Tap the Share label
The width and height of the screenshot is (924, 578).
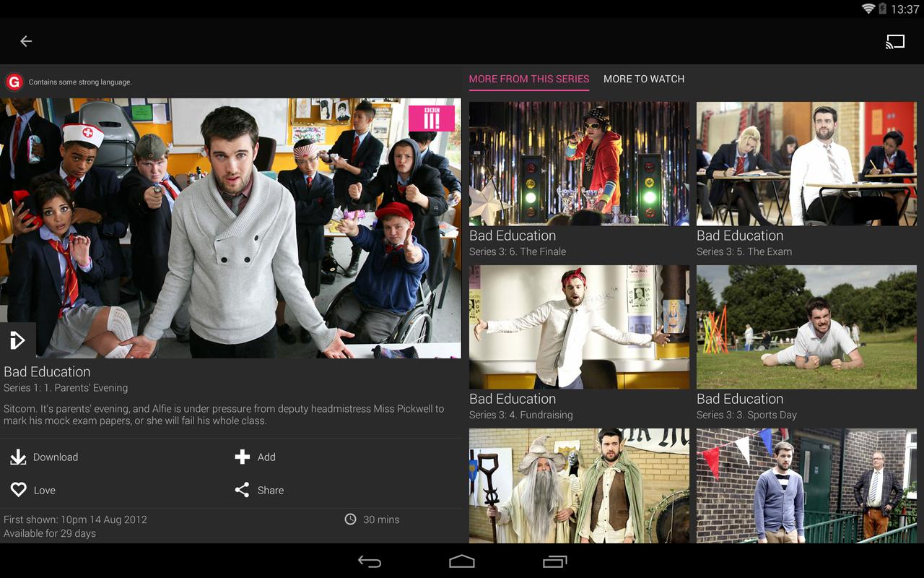click(x=271, y=490)
